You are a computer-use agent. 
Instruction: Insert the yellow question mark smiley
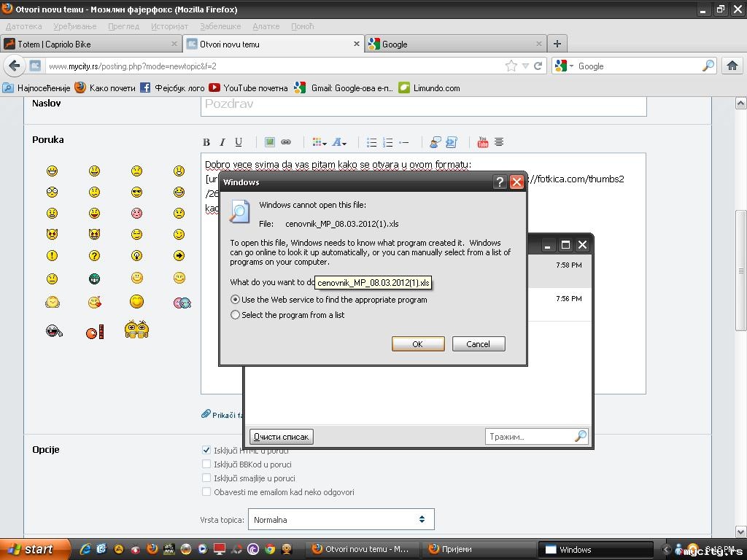(x=94, y=256)
